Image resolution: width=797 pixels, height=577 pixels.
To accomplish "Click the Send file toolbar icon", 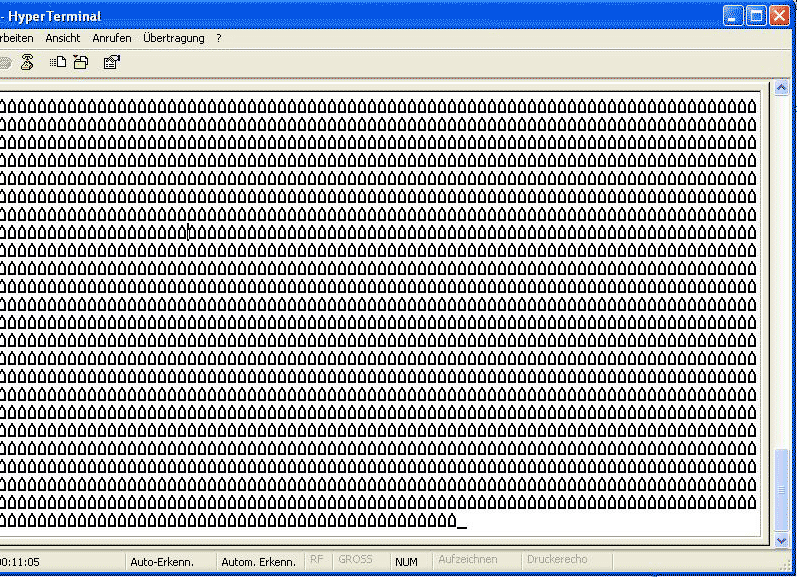I will coord(58,62).
